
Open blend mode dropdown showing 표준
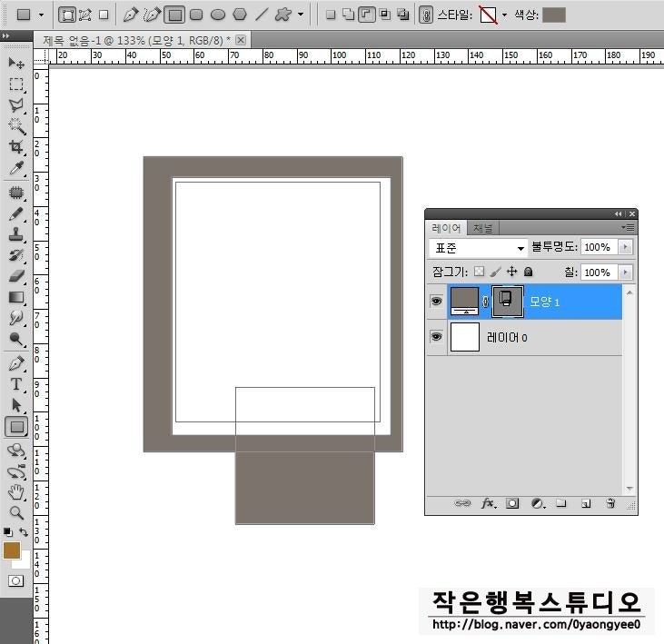478,248
